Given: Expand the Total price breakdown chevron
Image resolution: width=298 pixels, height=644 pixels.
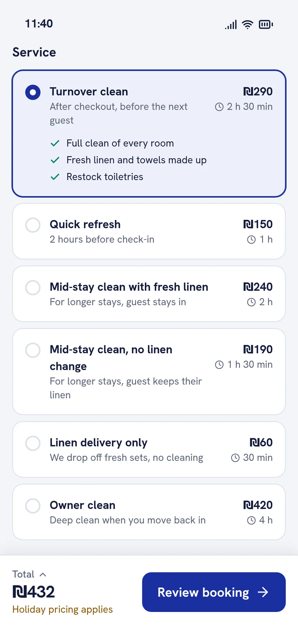Looking at the screenshot, I should click(43, 575).
